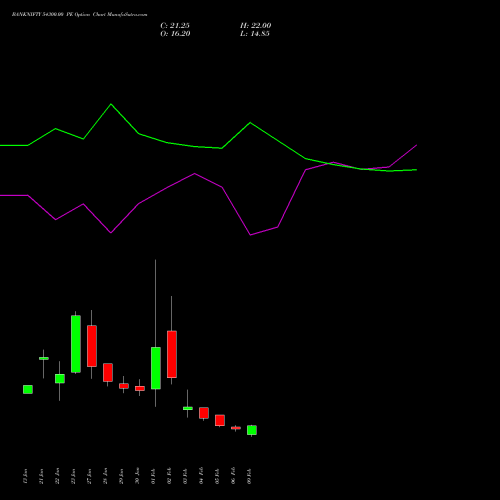Click the 09 Feb date label
The image size is (500, 500).
point(249,476)
